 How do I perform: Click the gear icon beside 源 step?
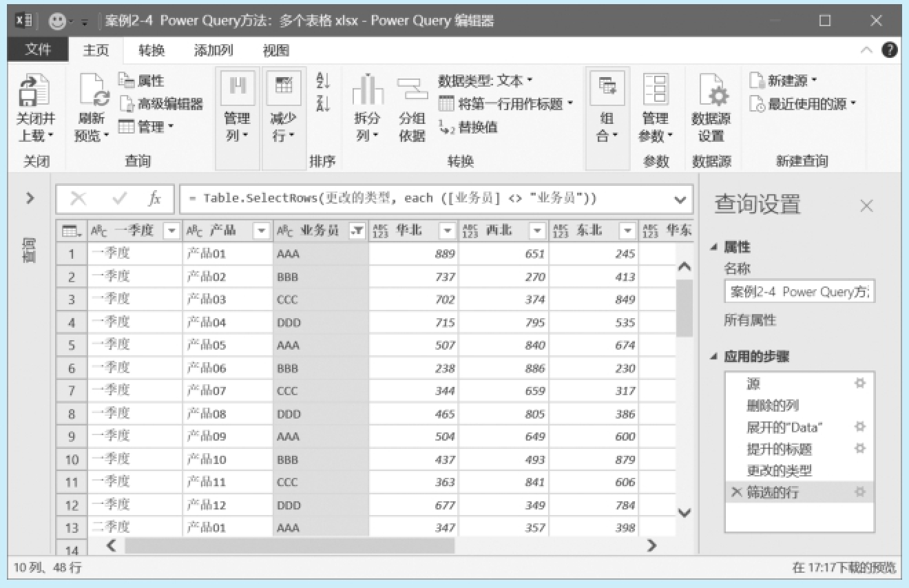(x=859, y=384)
